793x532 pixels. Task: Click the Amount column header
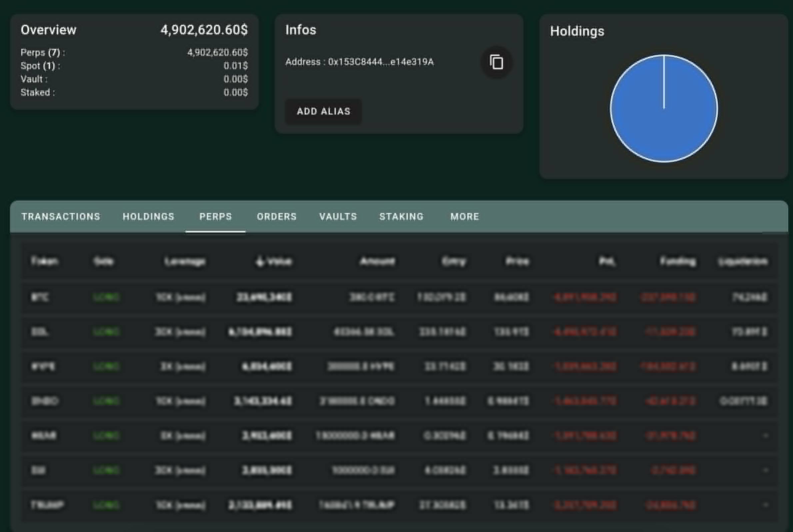coord(377,261)
